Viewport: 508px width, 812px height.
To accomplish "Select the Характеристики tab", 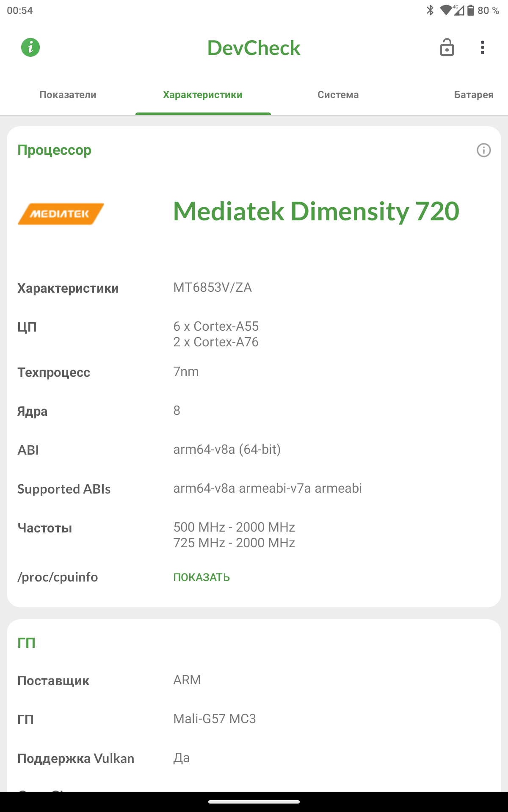I will tap(203, 95).
